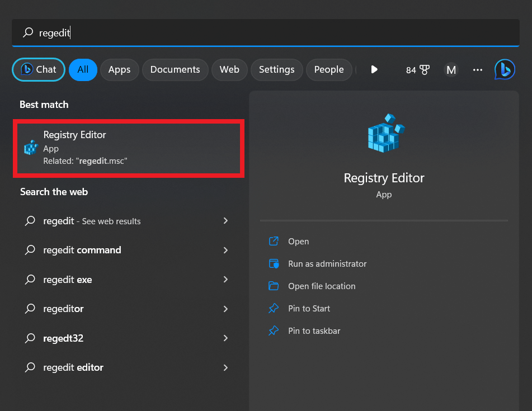Select the 'regedit editor' web suggestion
Viewport: 532px width, 411px height.
pyautogui.click(x=126, y=367)
